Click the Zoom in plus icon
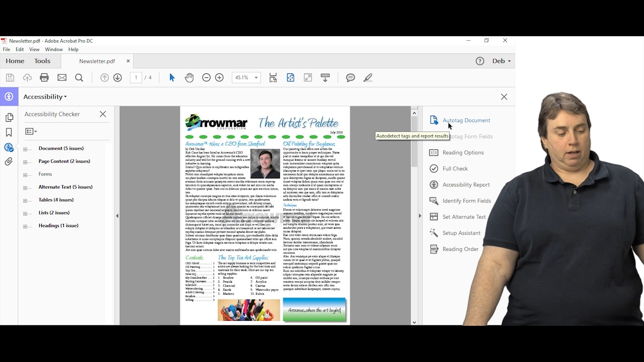 click(219, 77)
